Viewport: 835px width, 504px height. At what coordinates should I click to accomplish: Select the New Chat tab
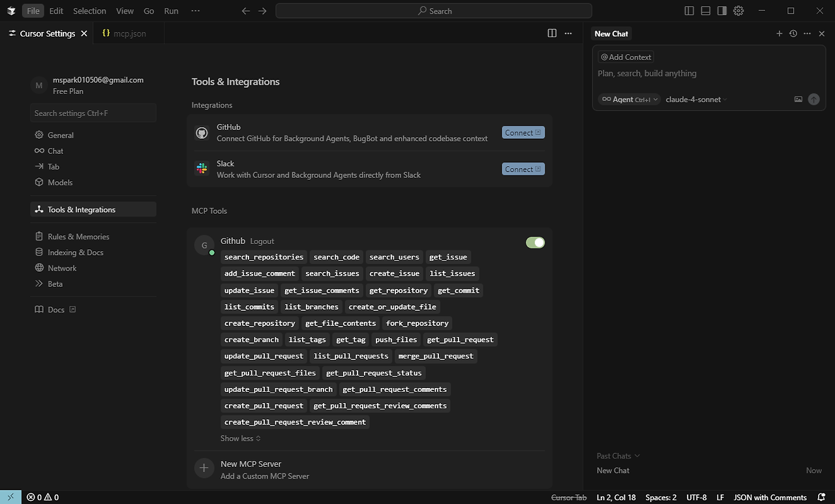[611, 34]
